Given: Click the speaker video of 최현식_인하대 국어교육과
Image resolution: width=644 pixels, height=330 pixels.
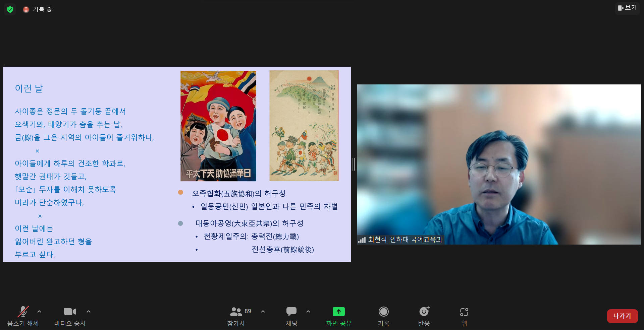Looking at the screenshot, I should [x=499, y=164].
